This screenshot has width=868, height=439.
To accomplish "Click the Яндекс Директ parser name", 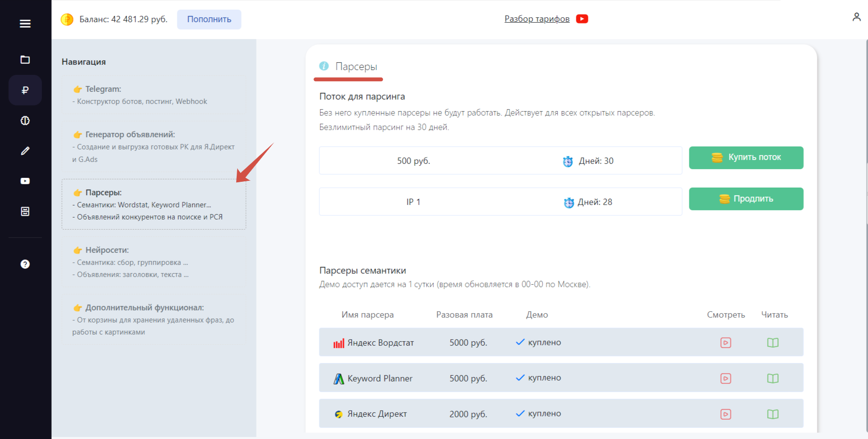I will 377,414.
